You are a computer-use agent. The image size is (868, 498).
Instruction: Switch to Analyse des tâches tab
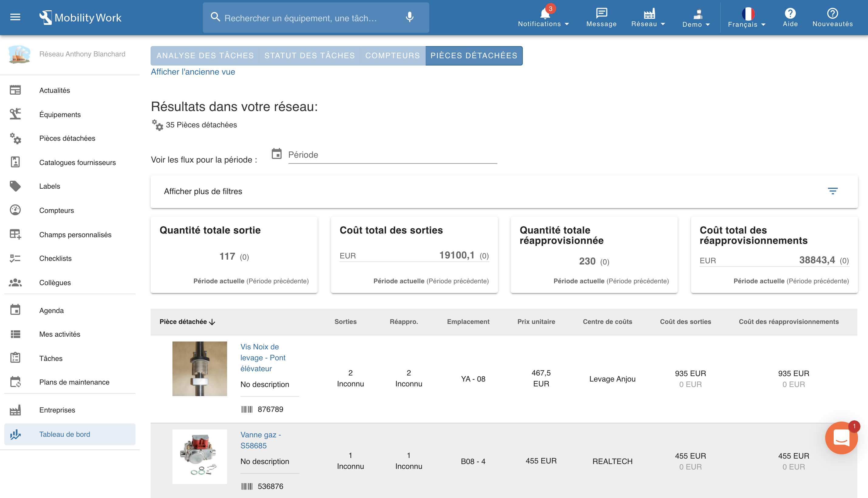205,56
